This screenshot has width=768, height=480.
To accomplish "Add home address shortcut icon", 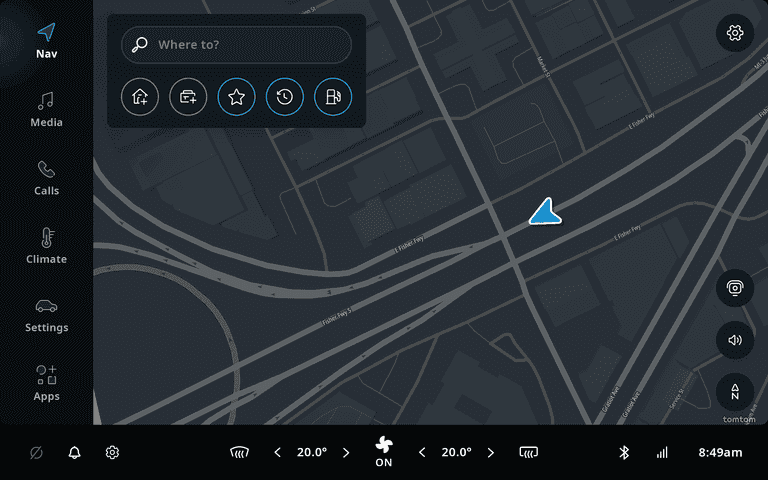I will point(140,97).
